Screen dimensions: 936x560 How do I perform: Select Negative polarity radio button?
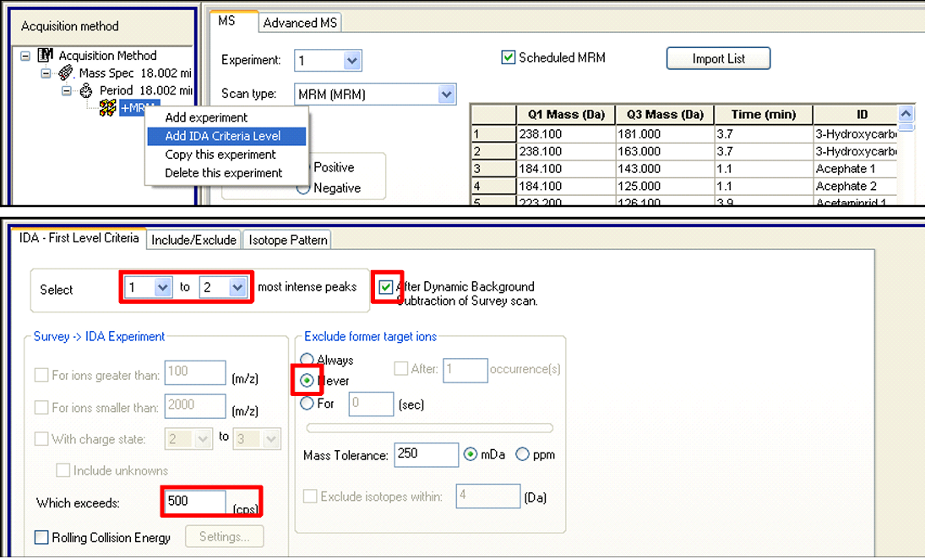303,188
